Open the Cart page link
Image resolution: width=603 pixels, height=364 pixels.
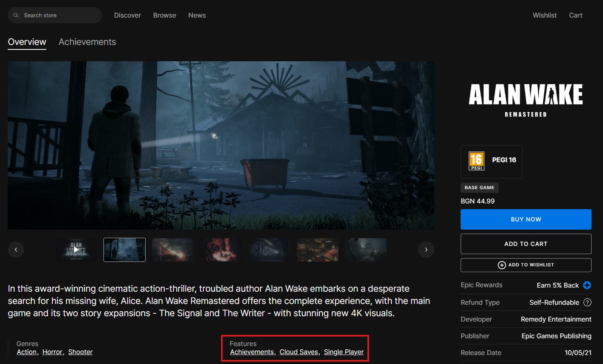click(576, 15)
